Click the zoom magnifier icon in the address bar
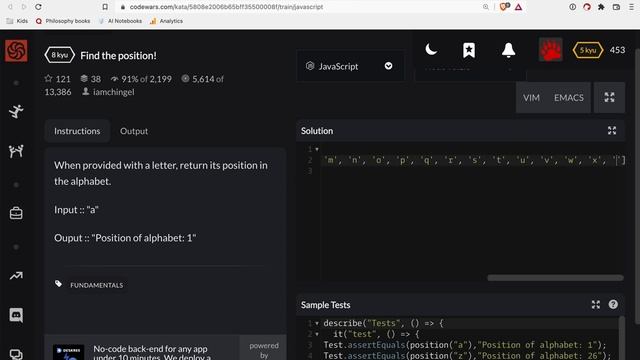The image size is (640, 360). [x=486, y=7]
